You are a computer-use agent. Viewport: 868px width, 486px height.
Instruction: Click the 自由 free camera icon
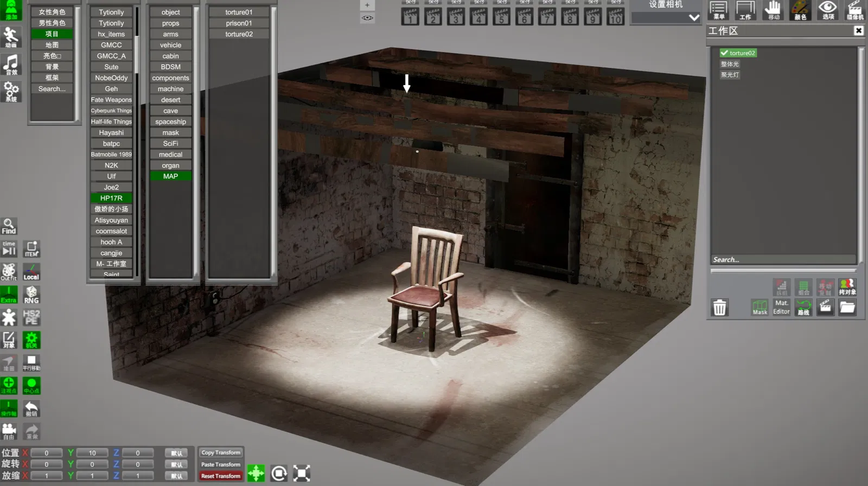tap(9, 431)
